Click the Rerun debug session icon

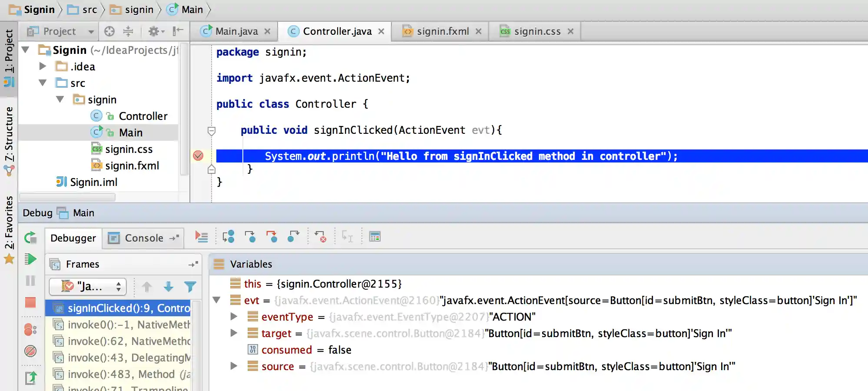pos(30,238)
